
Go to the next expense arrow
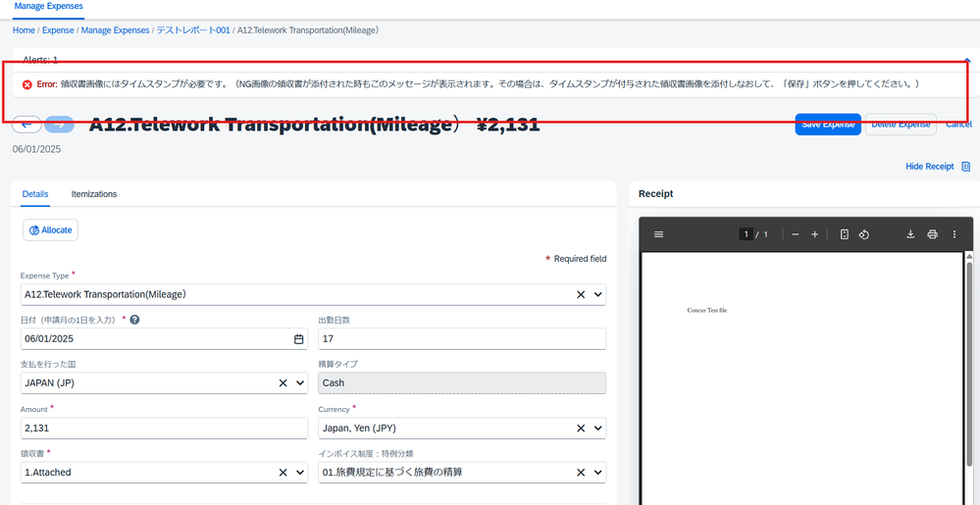point(60,125)
